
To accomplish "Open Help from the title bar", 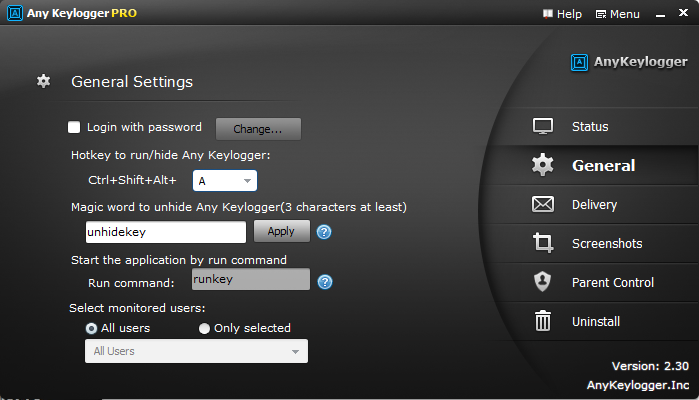I will pyautogui.click(x=562, y=14).
